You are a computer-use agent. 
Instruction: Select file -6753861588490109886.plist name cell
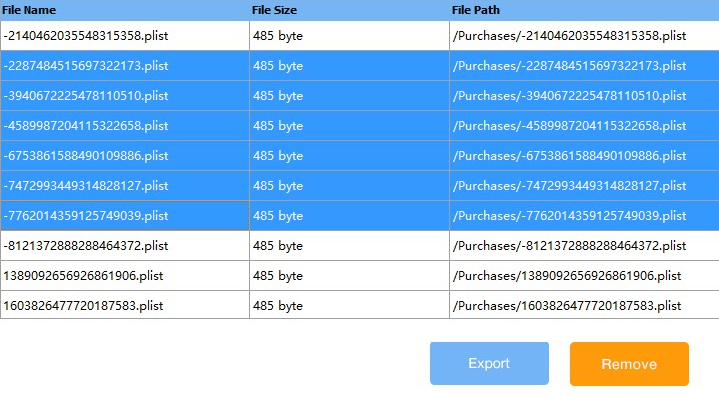coord(125,156)
